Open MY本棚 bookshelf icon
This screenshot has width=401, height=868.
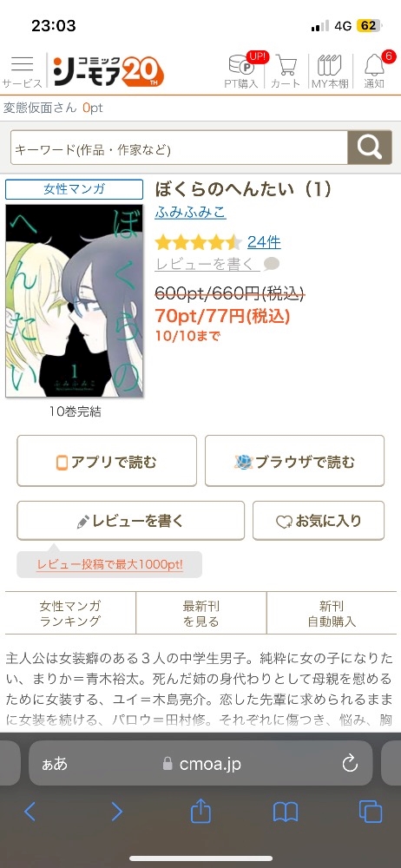[x=330, y=71]
